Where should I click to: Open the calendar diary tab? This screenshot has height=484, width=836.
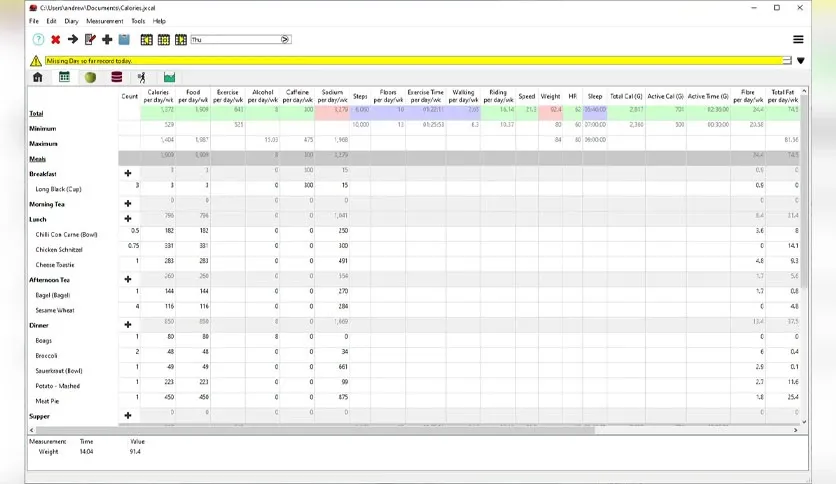65,77
